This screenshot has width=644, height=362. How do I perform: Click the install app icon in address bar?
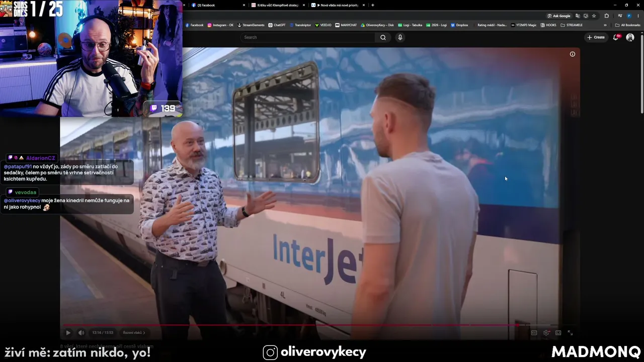586,16
